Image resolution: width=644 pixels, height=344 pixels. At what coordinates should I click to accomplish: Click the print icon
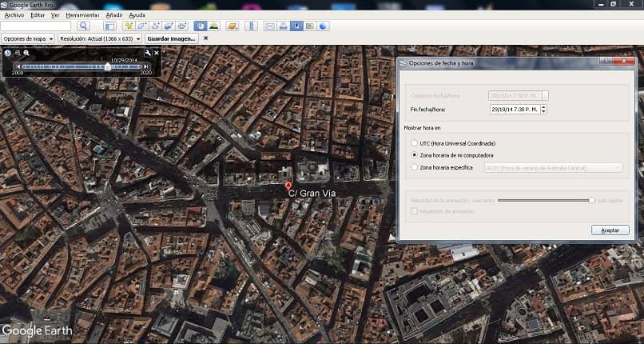(283, 26)
